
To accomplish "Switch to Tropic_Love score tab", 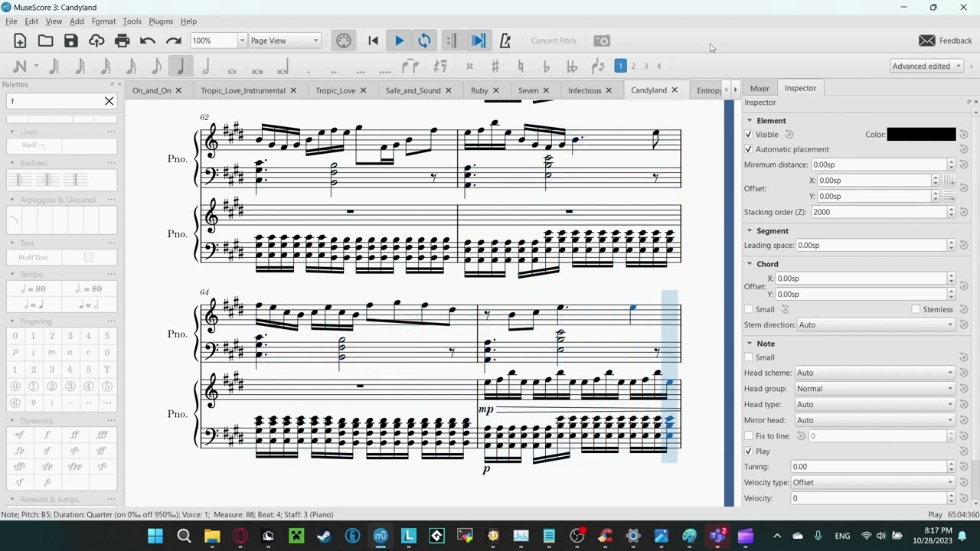I will point(335,91).
